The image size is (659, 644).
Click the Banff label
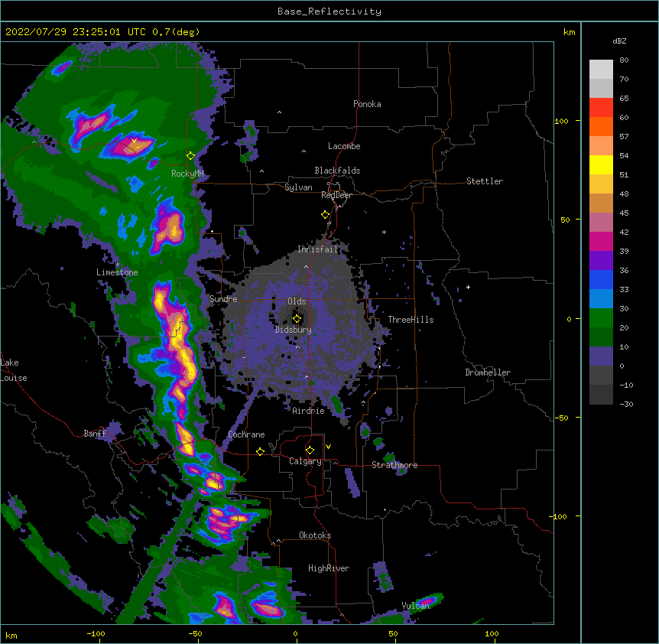(x=95, y=434)
